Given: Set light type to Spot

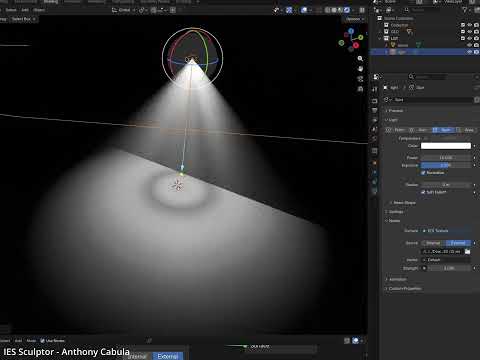Looking at the screenshot, I should (444, 130).
